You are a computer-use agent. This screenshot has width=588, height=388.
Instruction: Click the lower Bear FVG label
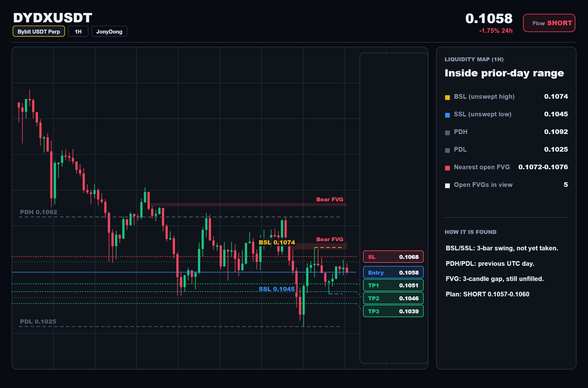[x=330, y=239]
